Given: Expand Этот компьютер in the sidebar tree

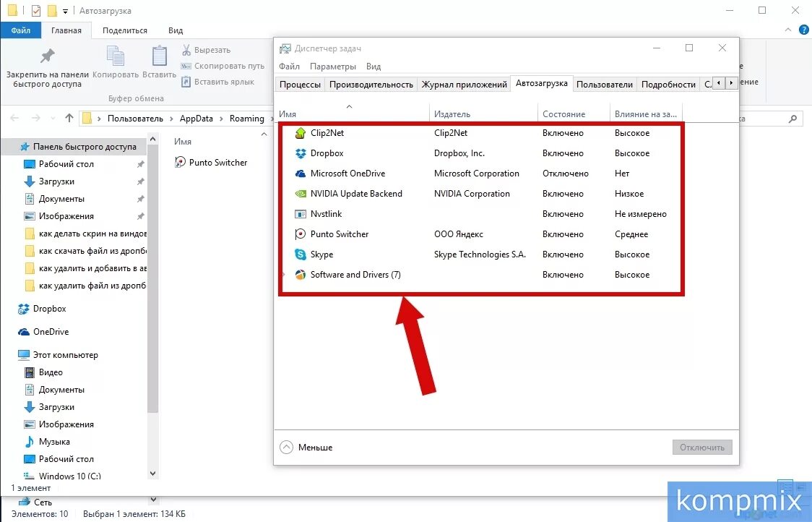Looking at the screenshot, I should click(x=12, y=354).
